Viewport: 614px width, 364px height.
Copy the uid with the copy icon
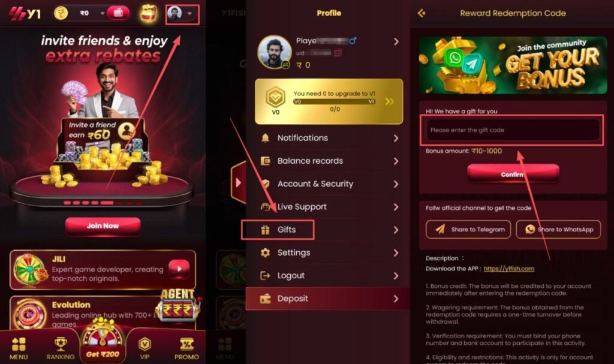point(338,53)
